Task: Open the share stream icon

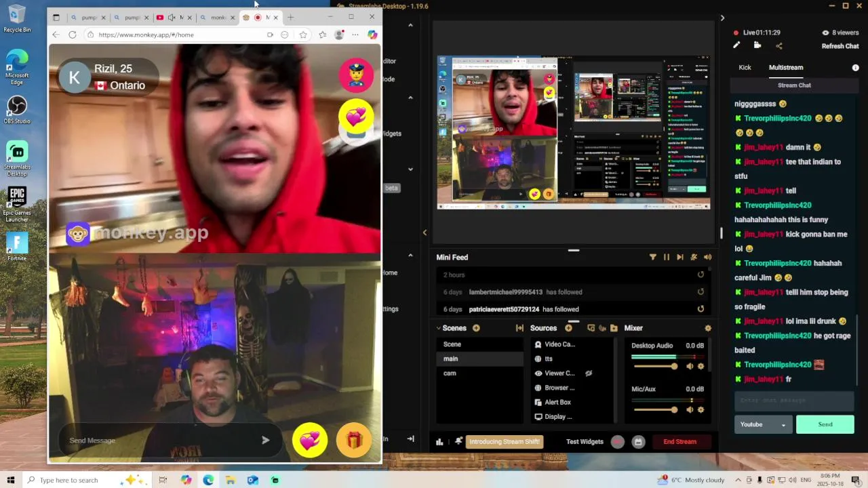Action: pyautogui.click(x=778, y=45)
